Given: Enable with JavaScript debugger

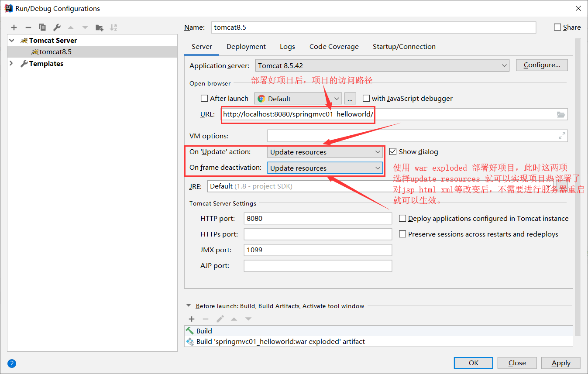Looking at the screenshot, I should coord(366,98).
